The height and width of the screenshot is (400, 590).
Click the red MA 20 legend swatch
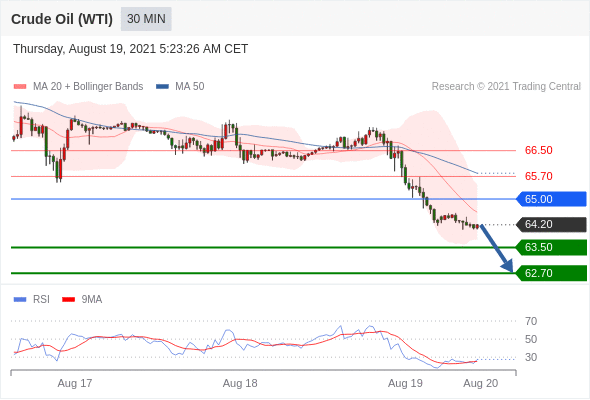click(20, 87)
